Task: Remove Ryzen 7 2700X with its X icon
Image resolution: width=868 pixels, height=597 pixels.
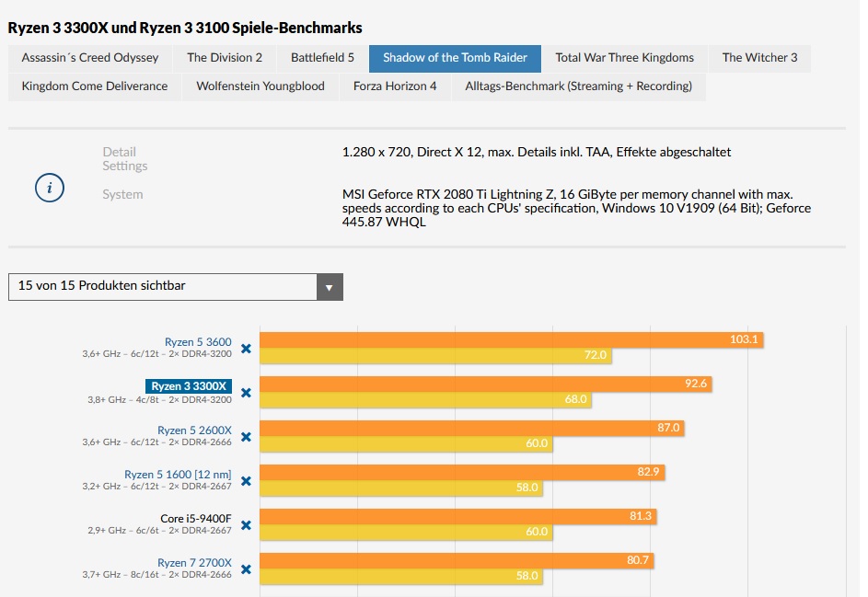Action: [x=247, y=569]
